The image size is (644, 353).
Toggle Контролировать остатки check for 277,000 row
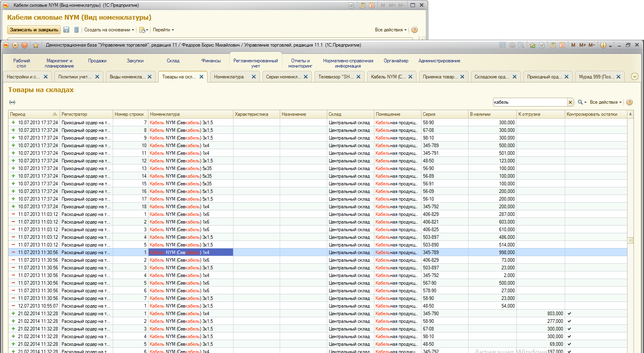(x=569, y=321)
